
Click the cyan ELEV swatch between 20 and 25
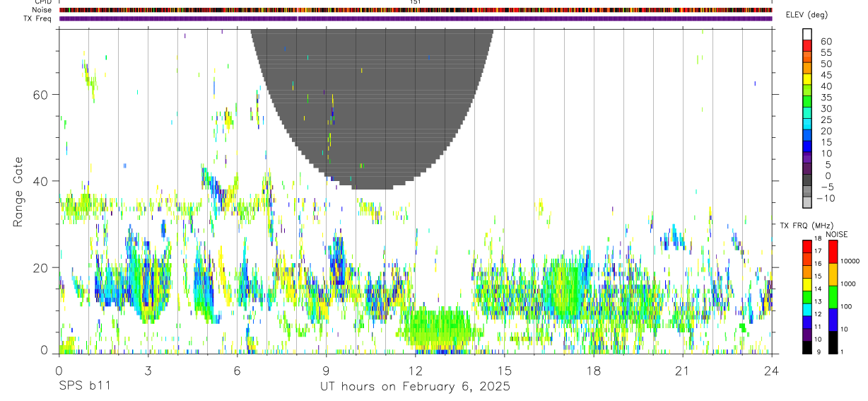click(807, 124)
